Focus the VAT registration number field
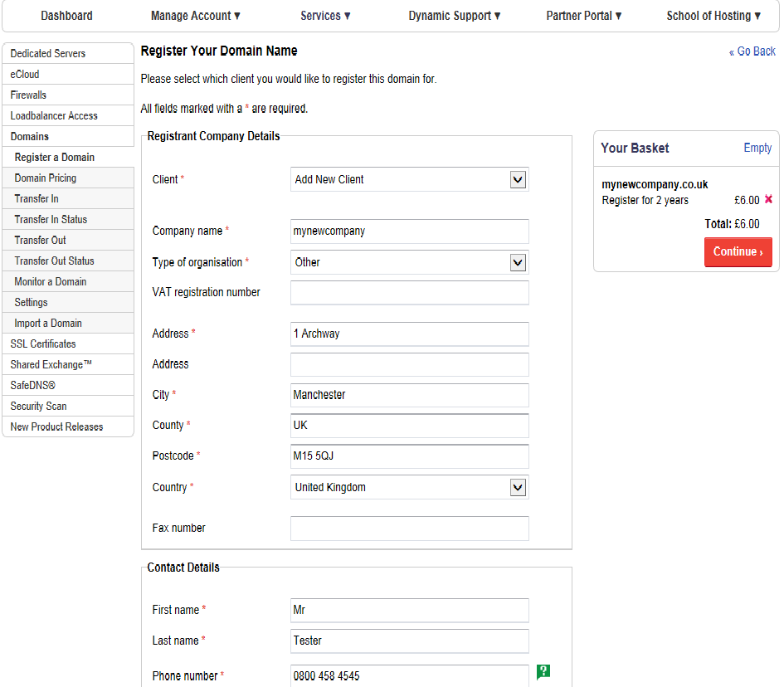This screenshot has height=687, width=784. click(x=410, y=293)
